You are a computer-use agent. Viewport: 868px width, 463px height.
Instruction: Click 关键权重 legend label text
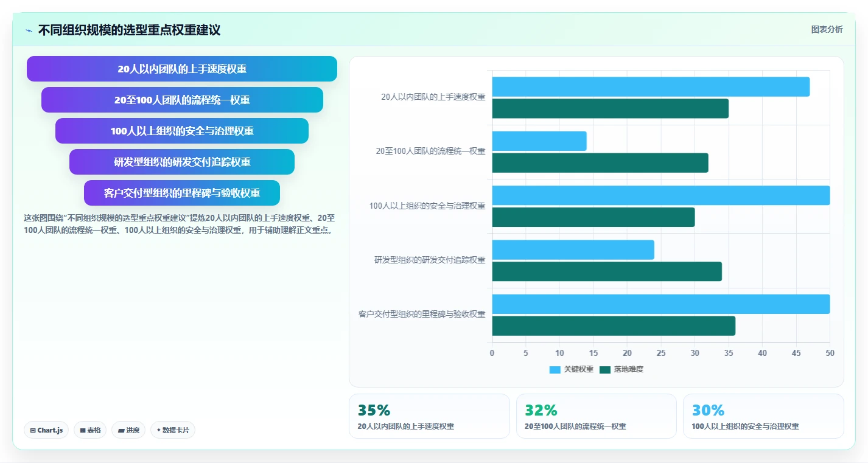click(578, 369)
